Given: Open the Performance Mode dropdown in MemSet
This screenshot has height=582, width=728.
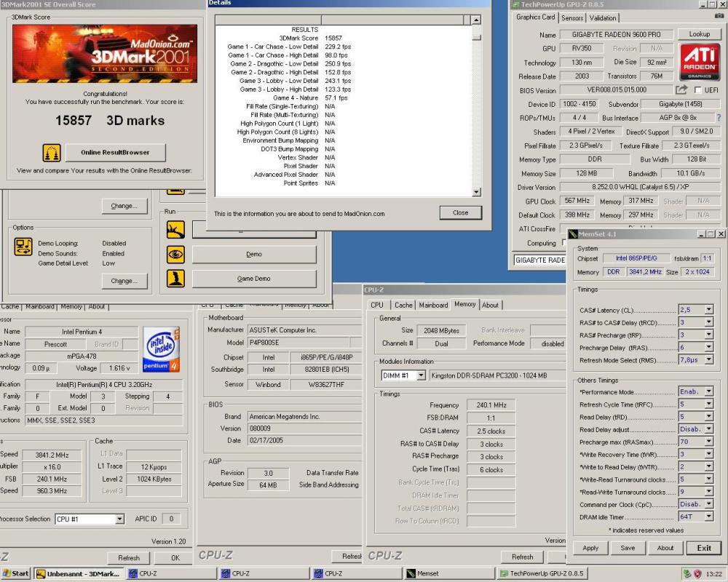Looking at the screenshot, I should tap(708, 391).
